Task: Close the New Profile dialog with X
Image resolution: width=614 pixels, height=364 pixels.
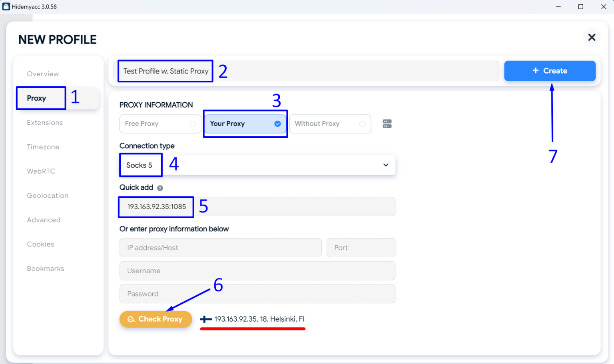Action: pyautogui.click(x=592, y=37)
